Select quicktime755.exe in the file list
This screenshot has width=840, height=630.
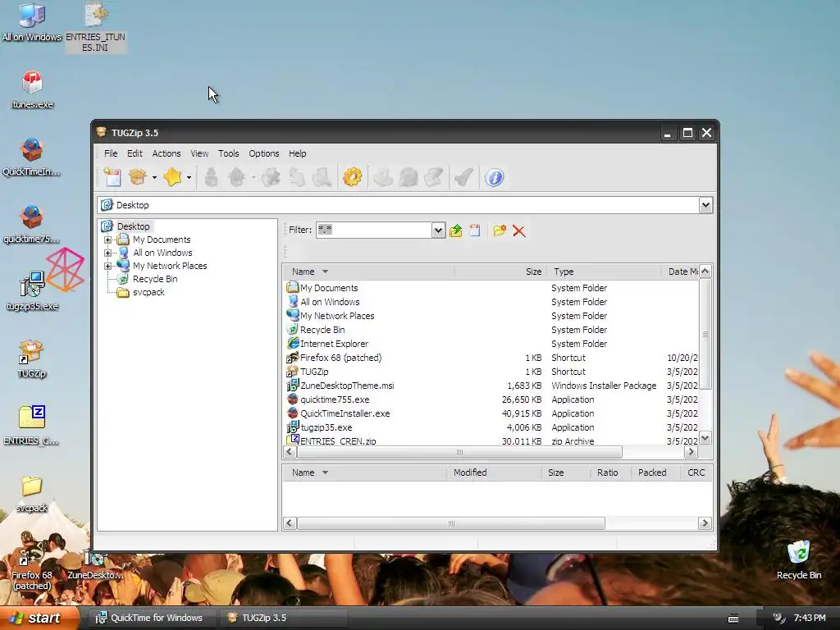pos(335,399)
